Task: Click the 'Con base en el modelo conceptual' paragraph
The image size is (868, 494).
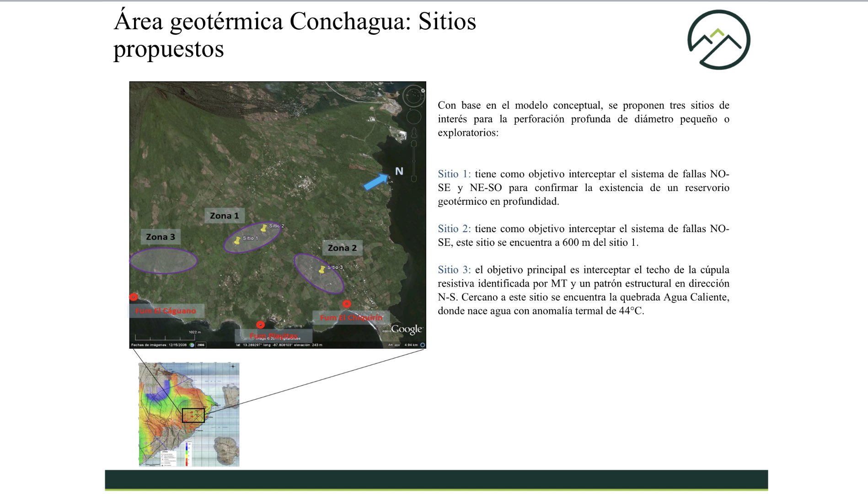Action: (x=584, y=119)
